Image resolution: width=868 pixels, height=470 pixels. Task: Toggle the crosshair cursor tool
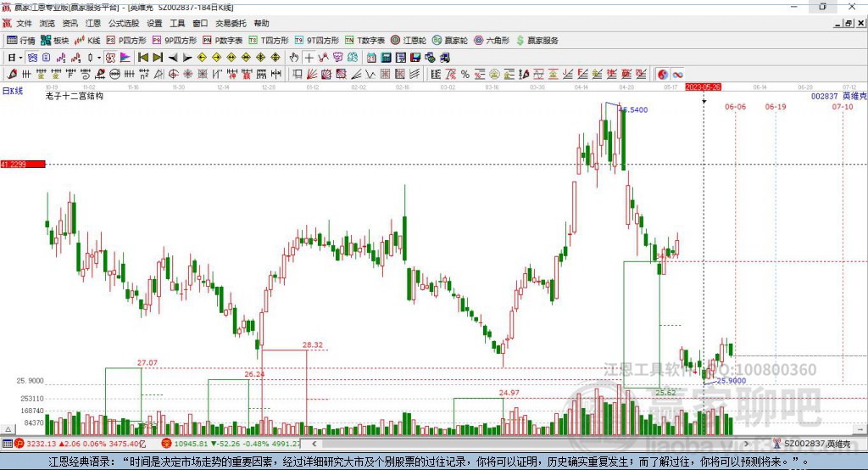(x=309, y=58)
